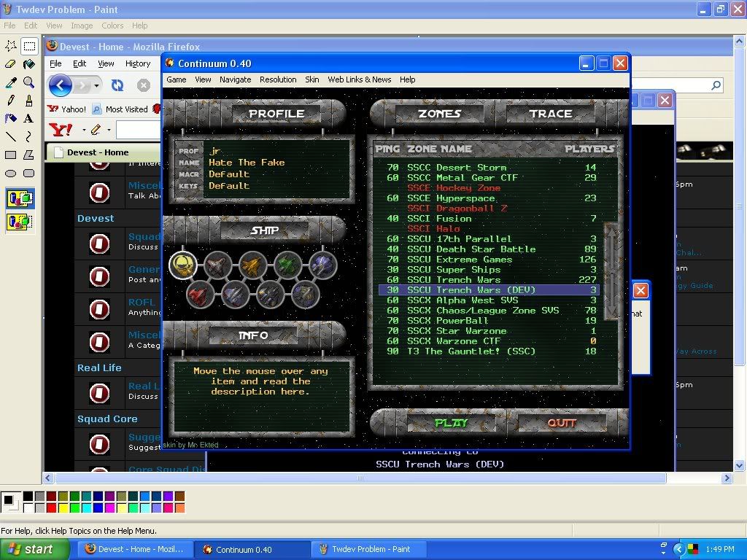Select the transparent selection mode option
The width and height of the screenshot is (747, 560).
(20, 222)
